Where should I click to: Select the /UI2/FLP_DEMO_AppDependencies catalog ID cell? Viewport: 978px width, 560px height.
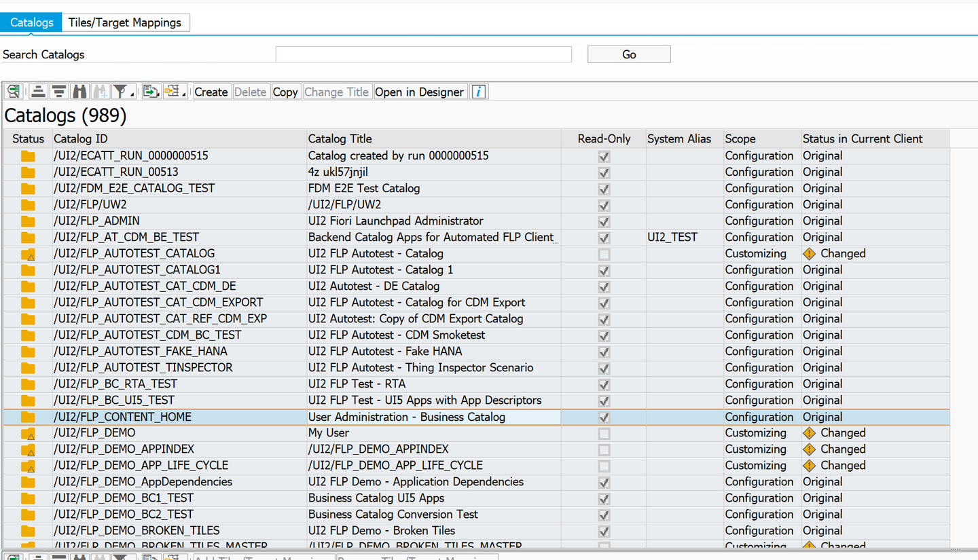click(x=179, y=482)
